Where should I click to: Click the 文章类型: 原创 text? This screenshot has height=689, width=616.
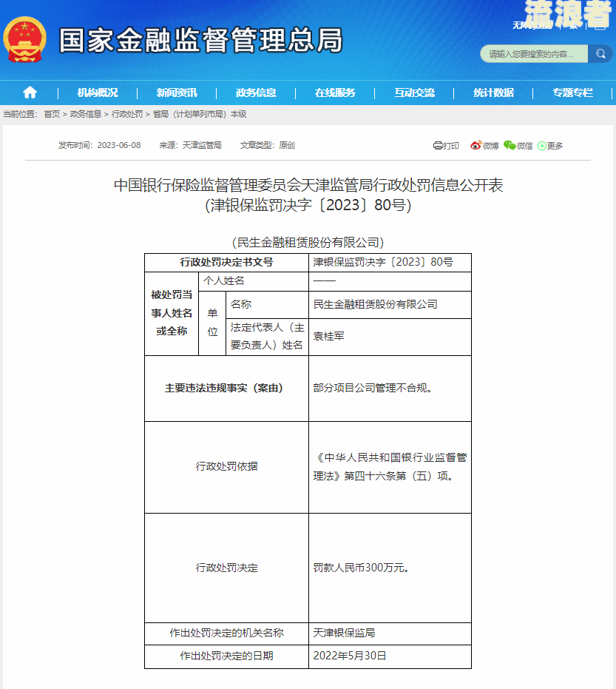point(268,145)
